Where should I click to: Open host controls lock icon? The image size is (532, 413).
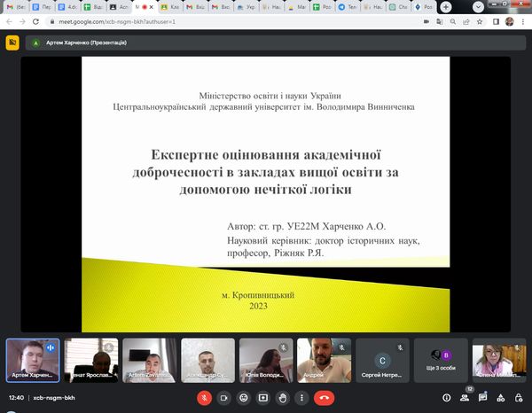pyautogui.click(x=516, y=398)
